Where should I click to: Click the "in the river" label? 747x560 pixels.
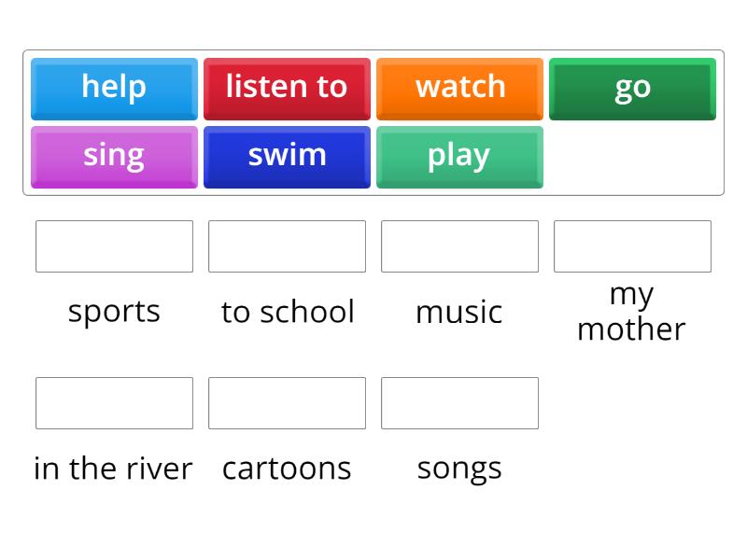click(113, 468)
